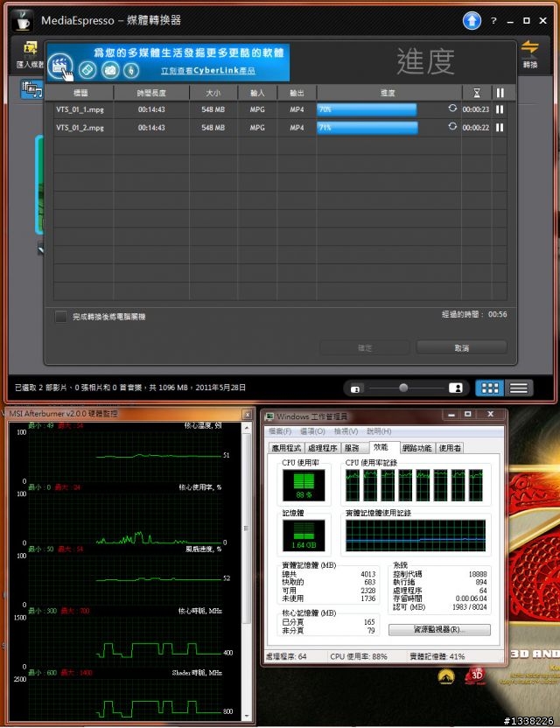Open View (檢視) menu in Task Manager
Viewport: 560px width, 728px height.
point(346,431)
